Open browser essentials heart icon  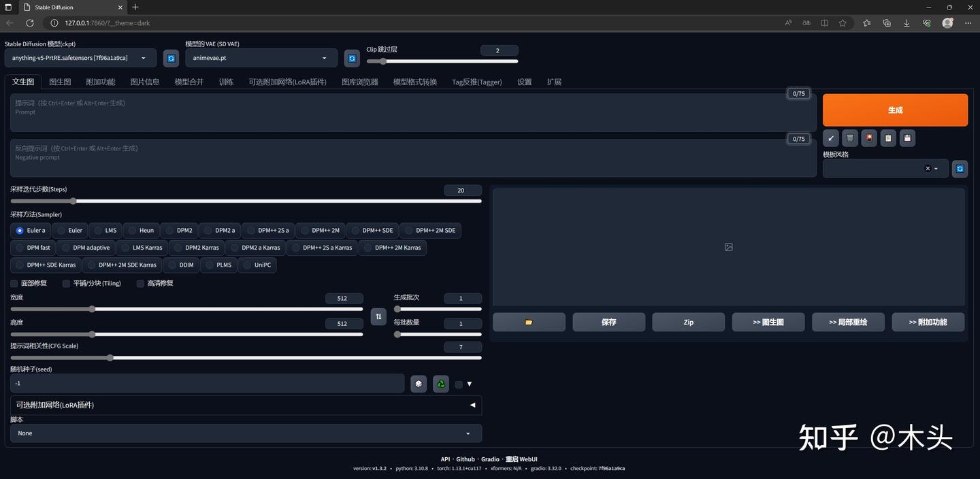[926, 22]
